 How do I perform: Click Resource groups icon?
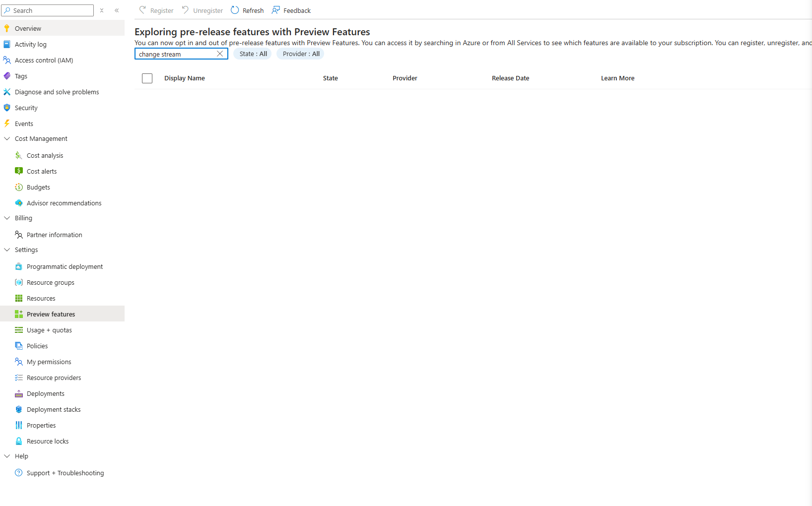pos(19,282)
